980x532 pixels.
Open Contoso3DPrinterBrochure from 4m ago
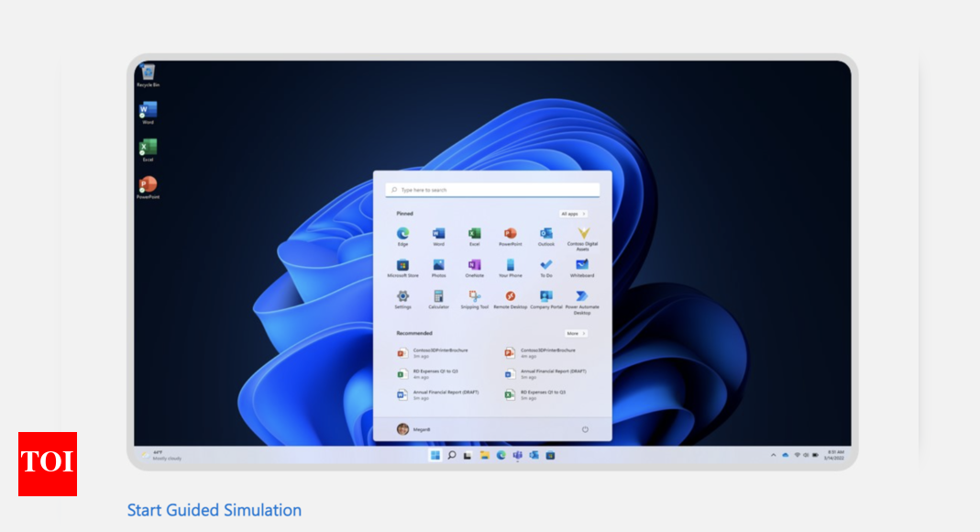click(x=541, y=353)
